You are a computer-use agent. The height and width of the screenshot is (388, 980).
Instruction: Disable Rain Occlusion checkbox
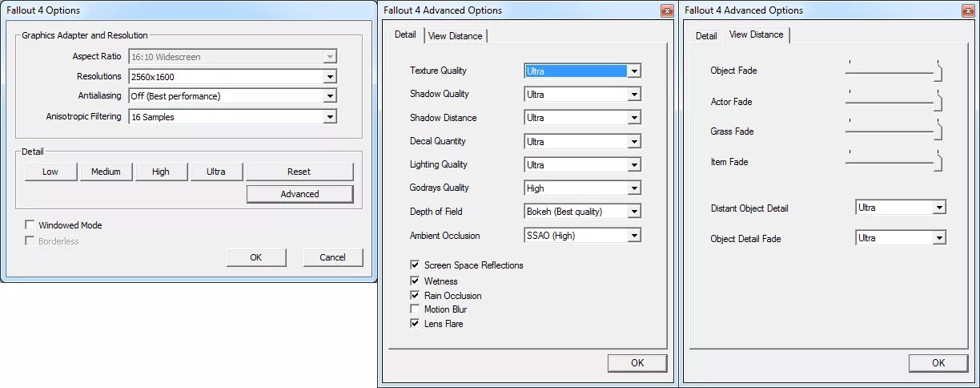click(x=415, y=295)
